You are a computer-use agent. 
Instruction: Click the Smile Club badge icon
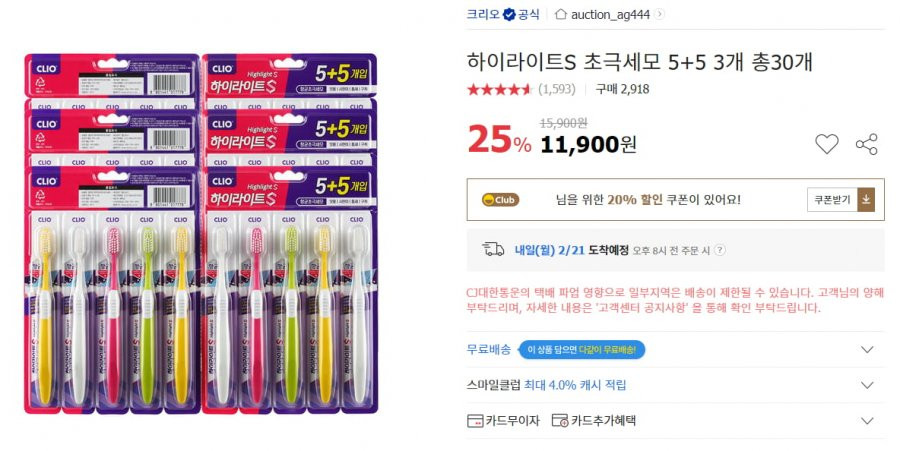(501, 200)
